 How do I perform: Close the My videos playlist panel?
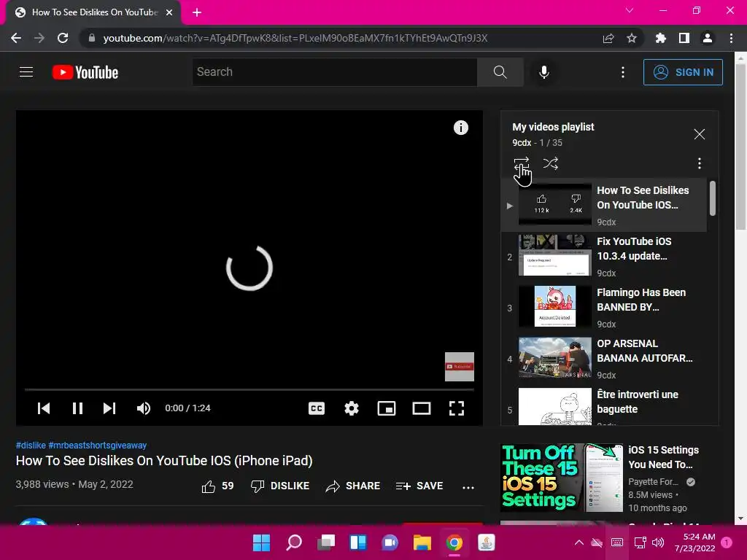pos(699,134)
